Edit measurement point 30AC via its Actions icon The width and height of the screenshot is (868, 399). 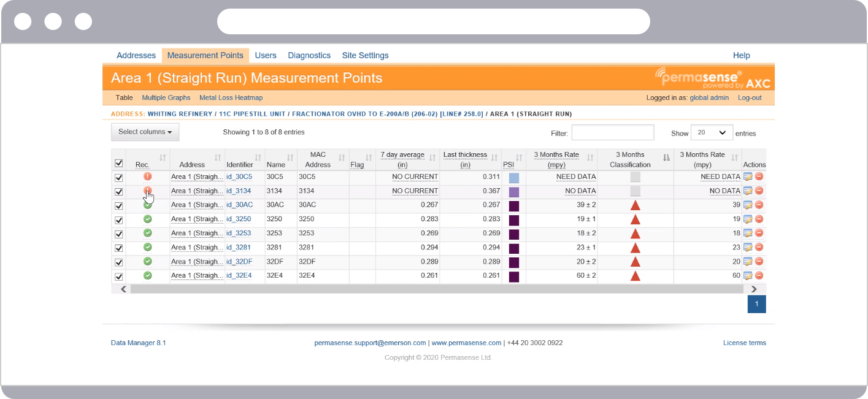point(748,205)
